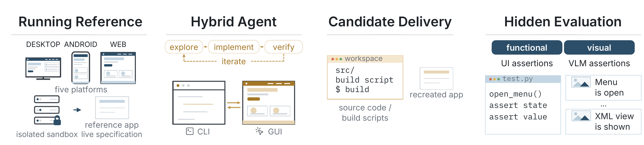Switch to the functional tab
The width and height of the screenshot is (644, 145).
coord(527,47)
